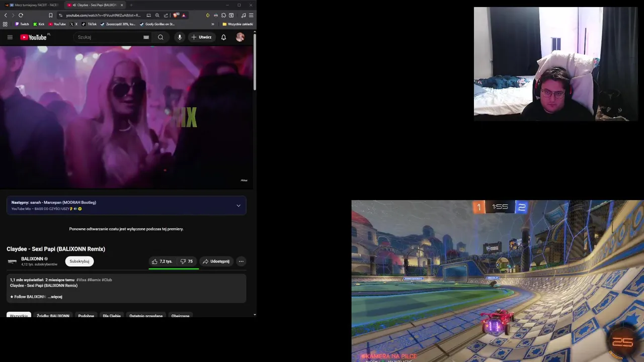Click the zoom magnifier icon in address bar
644x362 pixels.
[x=157, y=15]
